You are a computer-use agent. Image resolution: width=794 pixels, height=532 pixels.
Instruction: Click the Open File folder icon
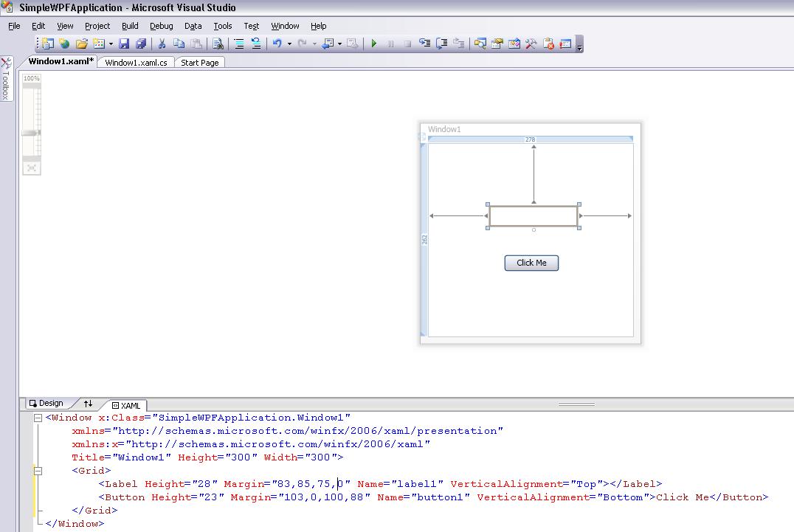[82, 44]
